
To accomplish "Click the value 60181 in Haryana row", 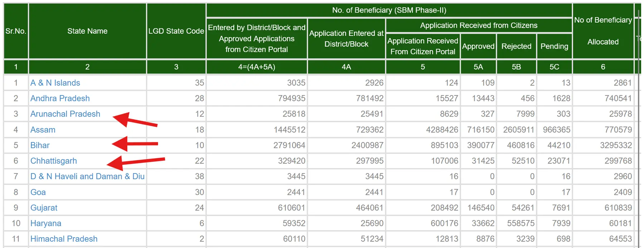I will [620, 223].
